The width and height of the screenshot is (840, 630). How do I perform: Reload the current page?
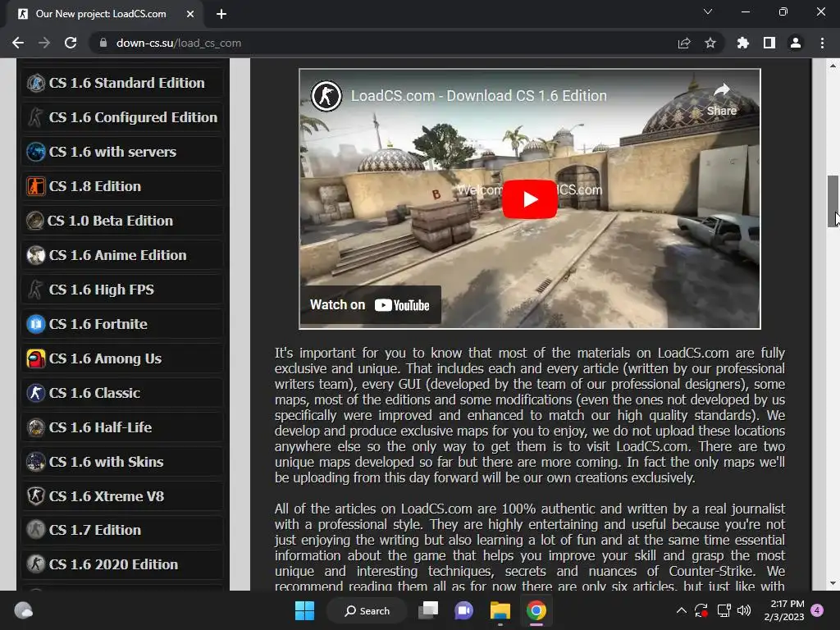tap(71, 43)
